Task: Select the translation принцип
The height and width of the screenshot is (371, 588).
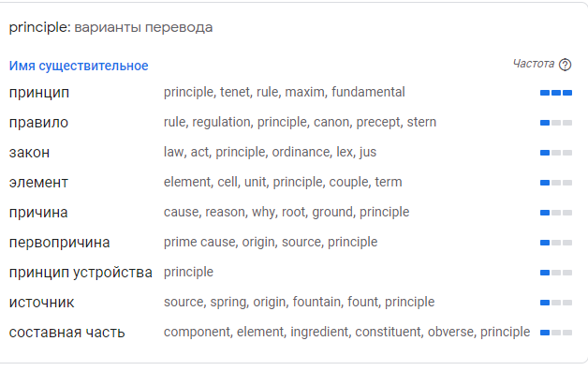Action: (39, 93)
